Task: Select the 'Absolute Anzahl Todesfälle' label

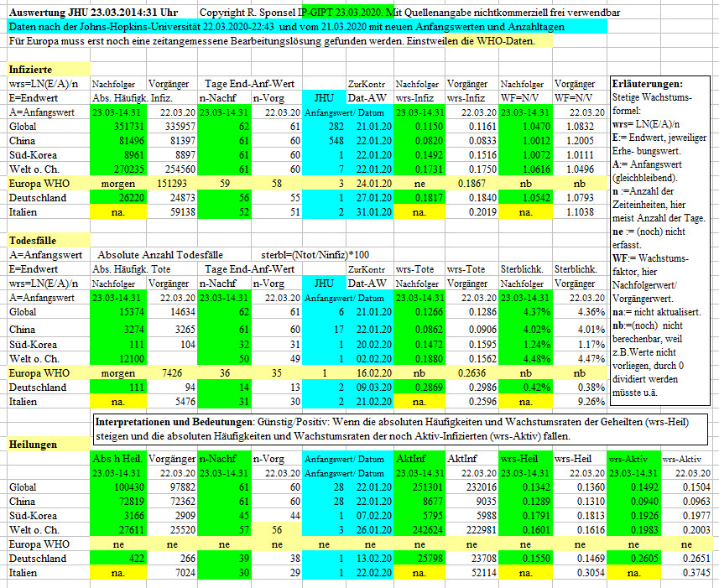Action: point(160,255)
